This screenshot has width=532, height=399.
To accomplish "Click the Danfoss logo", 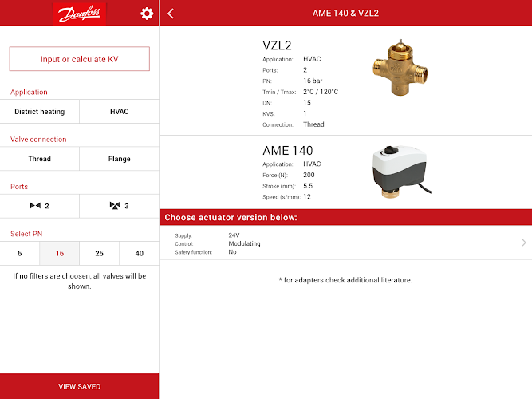I will coord(80,14).
